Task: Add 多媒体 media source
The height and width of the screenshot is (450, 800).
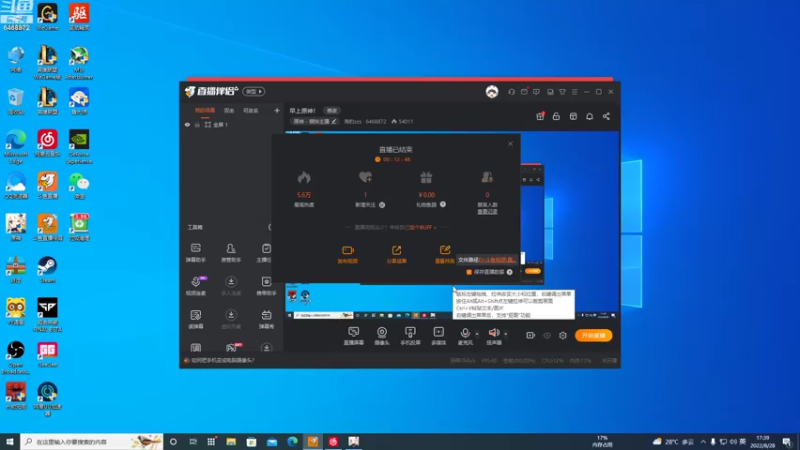Action: pos(438,336)
